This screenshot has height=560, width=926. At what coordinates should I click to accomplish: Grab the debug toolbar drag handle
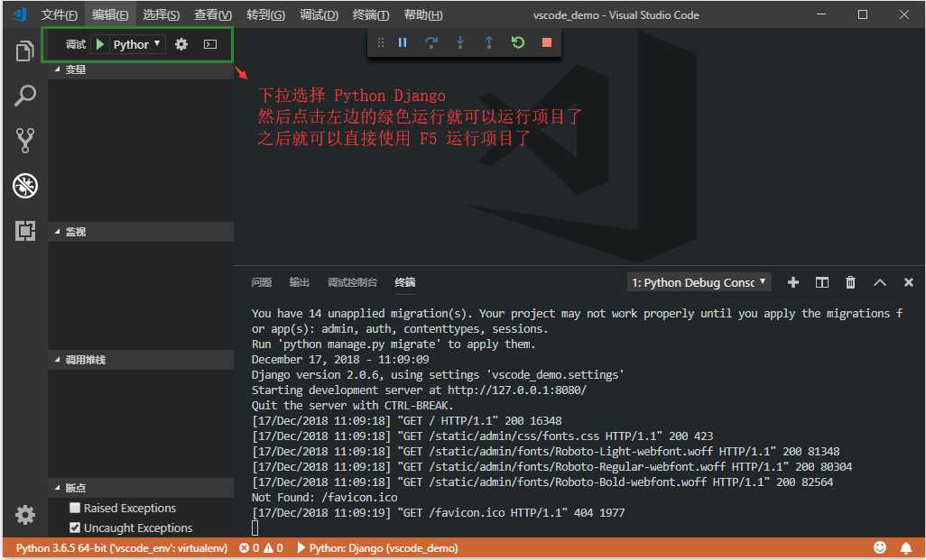coord(381,42)
